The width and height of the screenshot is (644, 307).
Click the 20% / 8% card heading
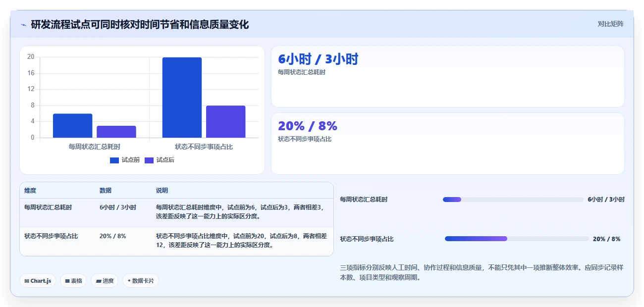[308, 126]
